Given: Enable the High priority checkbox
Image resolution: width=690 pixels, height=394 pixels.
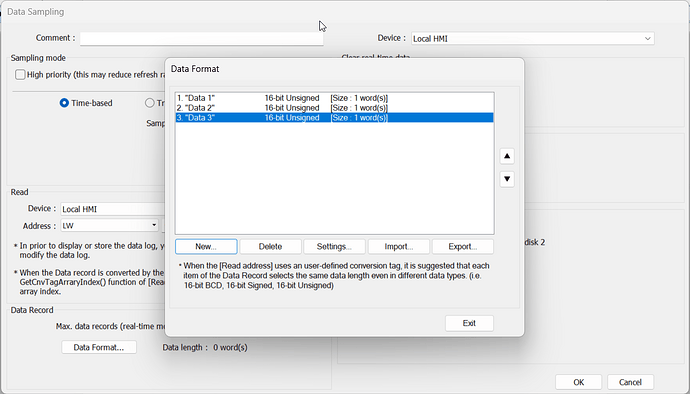Looking at the screenshot, I should coord(20,74).
